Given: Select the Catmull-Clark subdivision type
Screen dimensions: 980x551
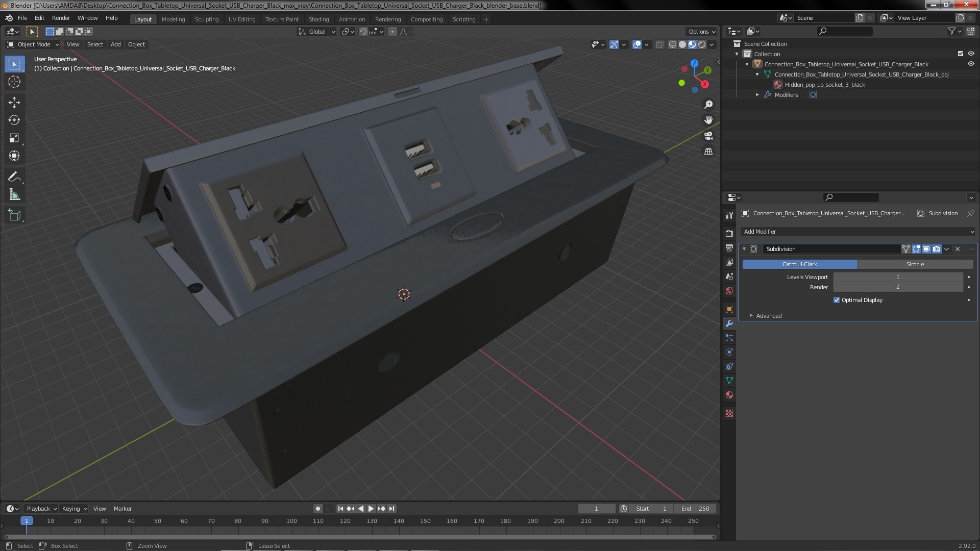Looking at the screenshot, I should (x=800, y=264).
